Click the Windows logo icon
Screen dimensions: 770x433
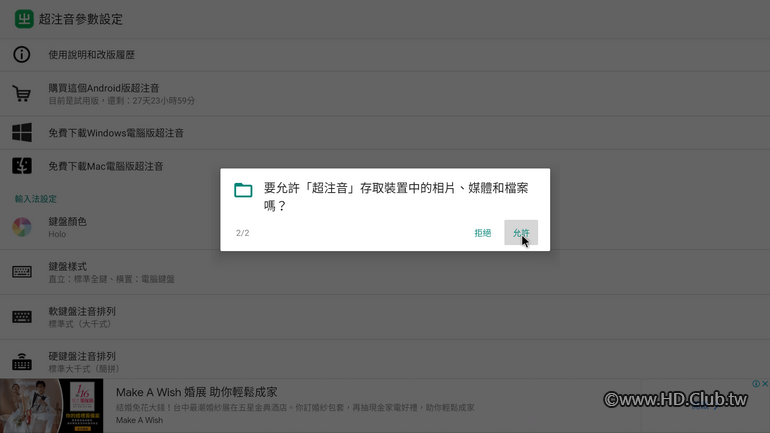pos(22,133)
